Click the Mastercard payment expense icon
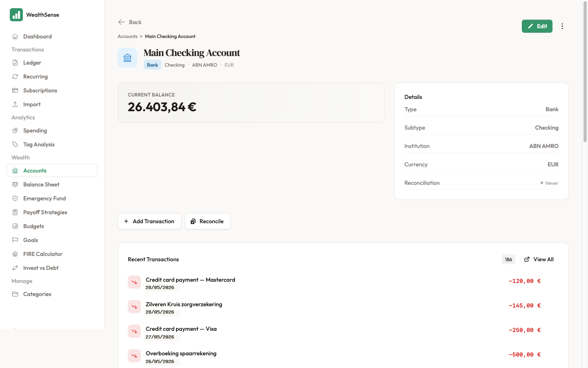This screenshot has width=588, height=368. click(134, 282)
